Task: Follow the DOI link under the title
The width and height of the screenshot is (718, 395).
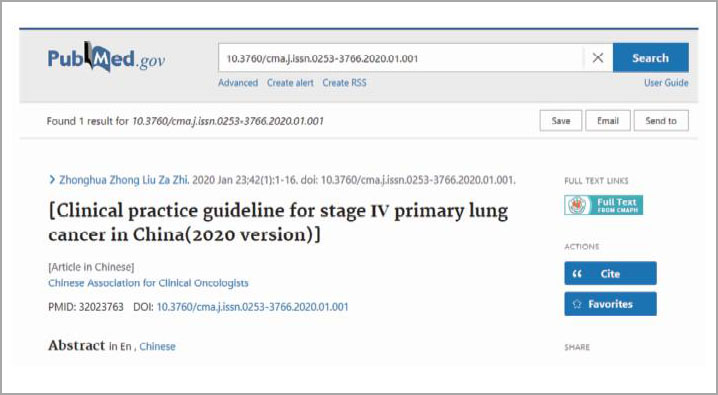Action: coord(252,307)
